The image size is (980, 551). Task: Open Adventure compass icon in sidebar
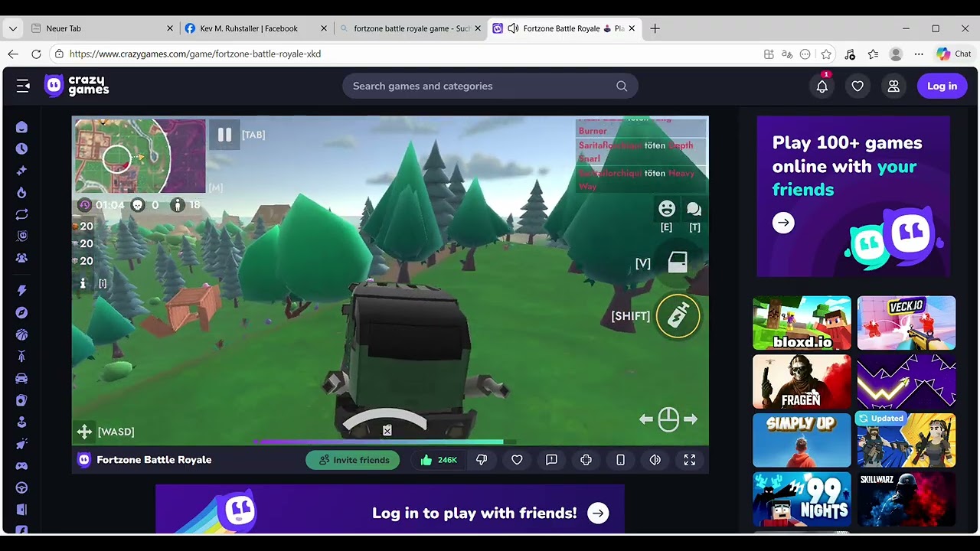(x=21, y=313)
